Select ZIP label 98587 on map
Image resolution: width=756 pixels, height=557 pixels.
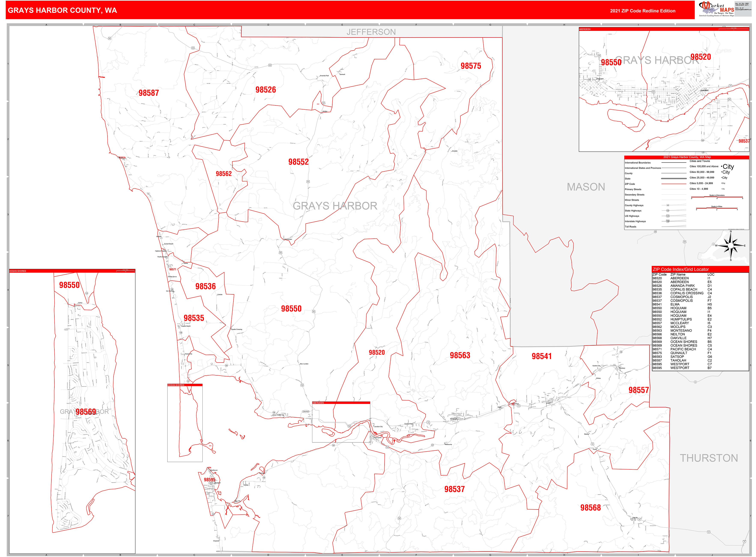click(x=149, y=93)
